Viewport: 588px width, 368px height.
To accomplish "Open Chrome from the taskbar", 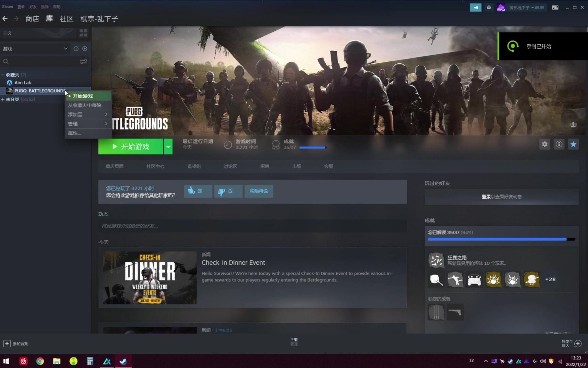I will click(x=40, y=361).
